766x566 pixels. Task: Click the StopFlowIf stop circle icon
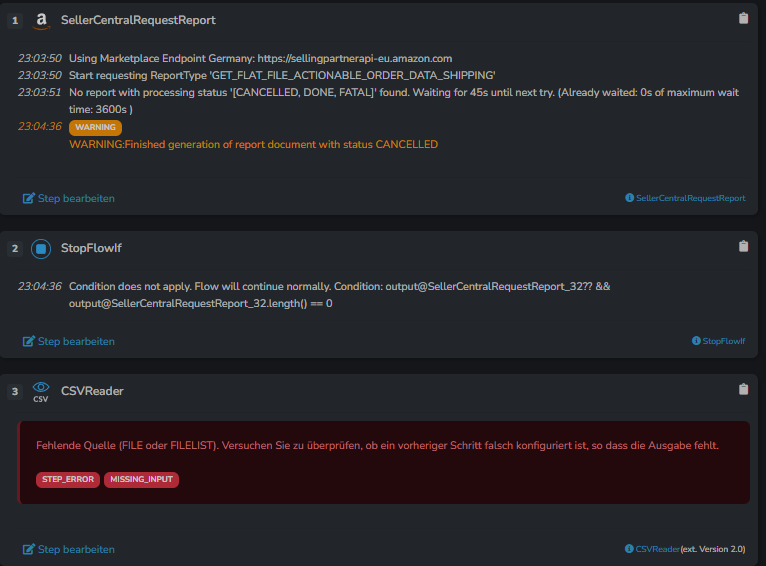point(41,249)
